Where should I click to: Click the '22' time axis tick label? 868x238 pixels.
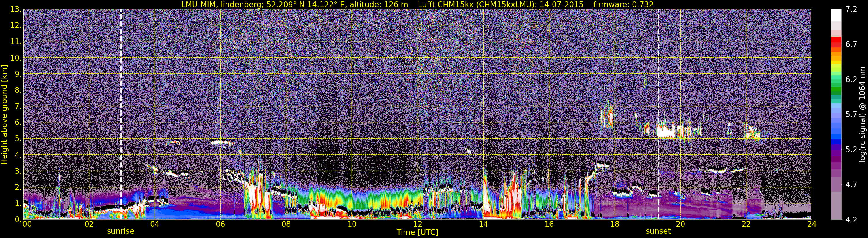tap(746, 224)
